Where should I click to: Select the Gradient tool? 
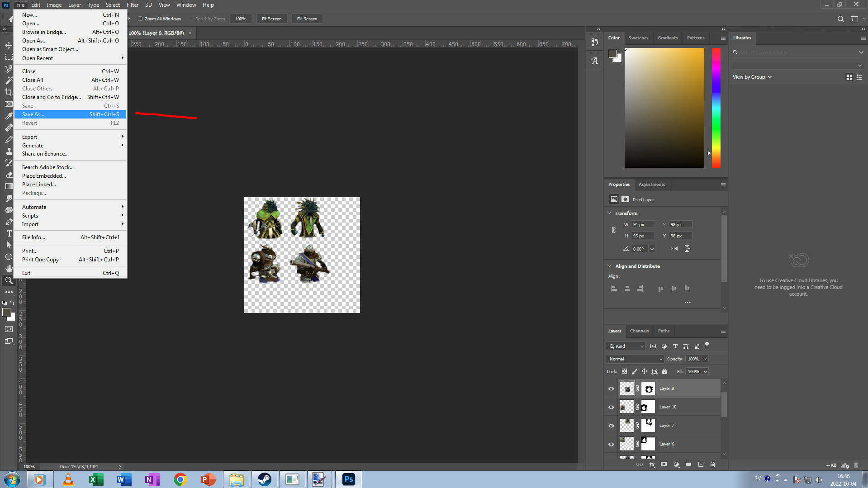point(9,186)
